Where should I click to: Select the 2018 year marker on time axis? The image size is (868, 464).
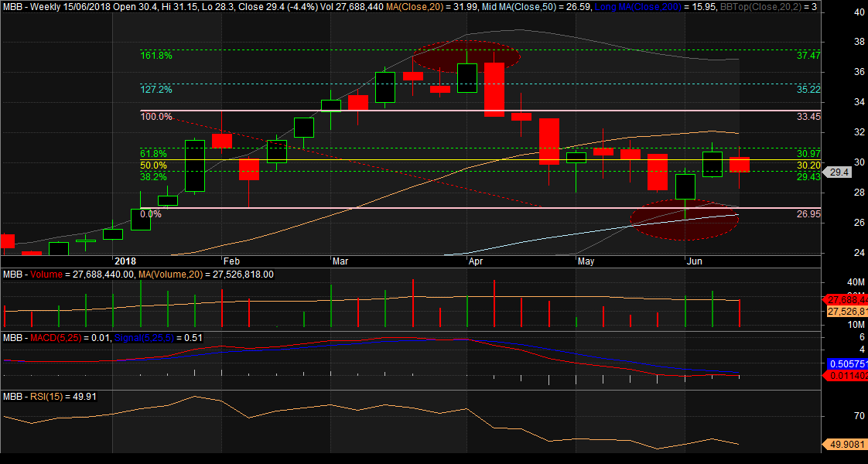[125, 261]
